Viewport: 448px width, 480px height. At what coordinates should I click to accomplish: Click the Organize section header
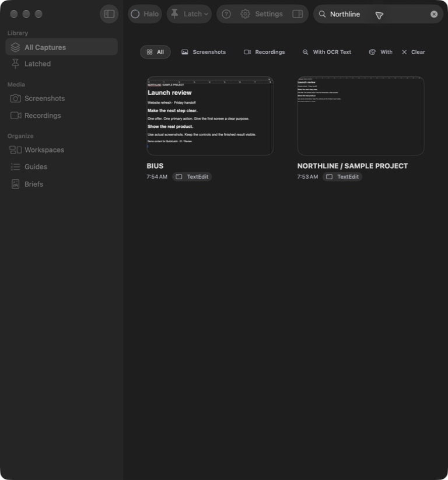point(20,136)
